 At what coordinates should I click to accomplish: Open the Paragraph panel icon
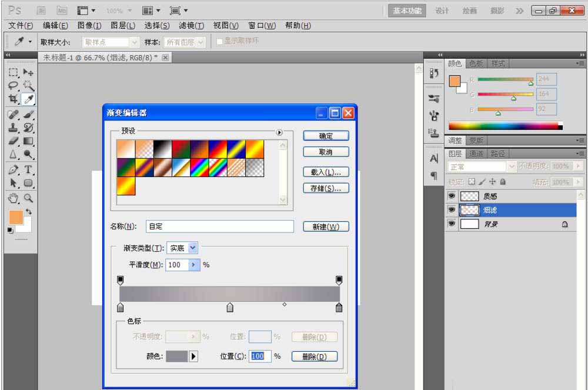[x=434, y=175]
